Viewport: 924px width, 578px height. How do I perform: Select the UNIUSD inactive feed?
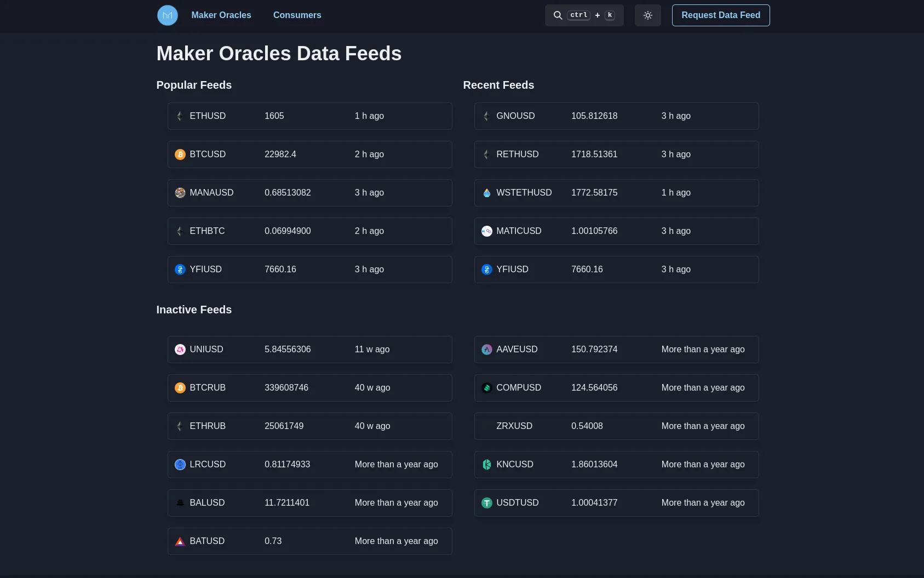(x=309, y=350)
